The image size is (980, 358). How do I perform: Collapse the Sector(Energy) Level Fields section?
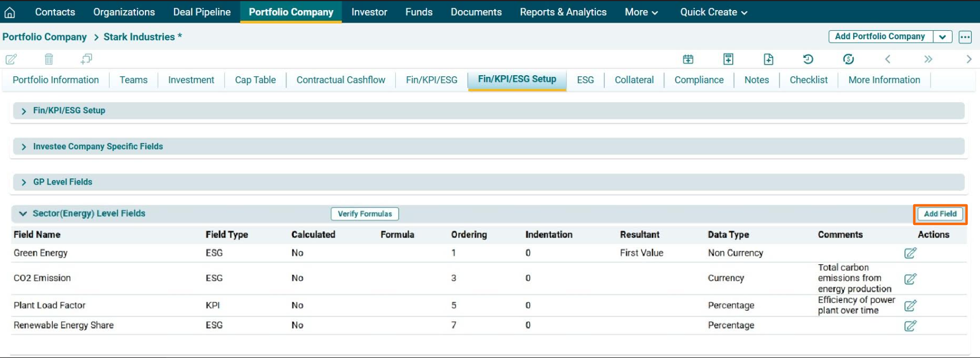tap(23, 214)
